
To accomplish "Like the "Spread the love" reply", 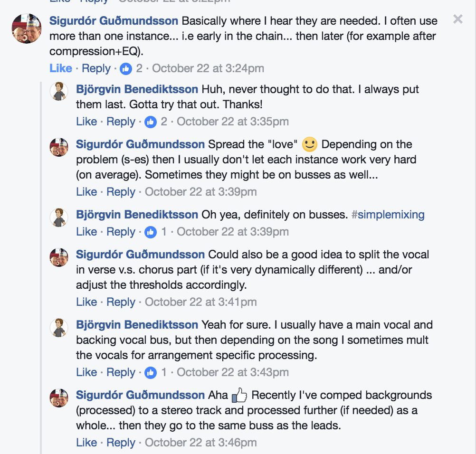I will [x=86, y=192].
